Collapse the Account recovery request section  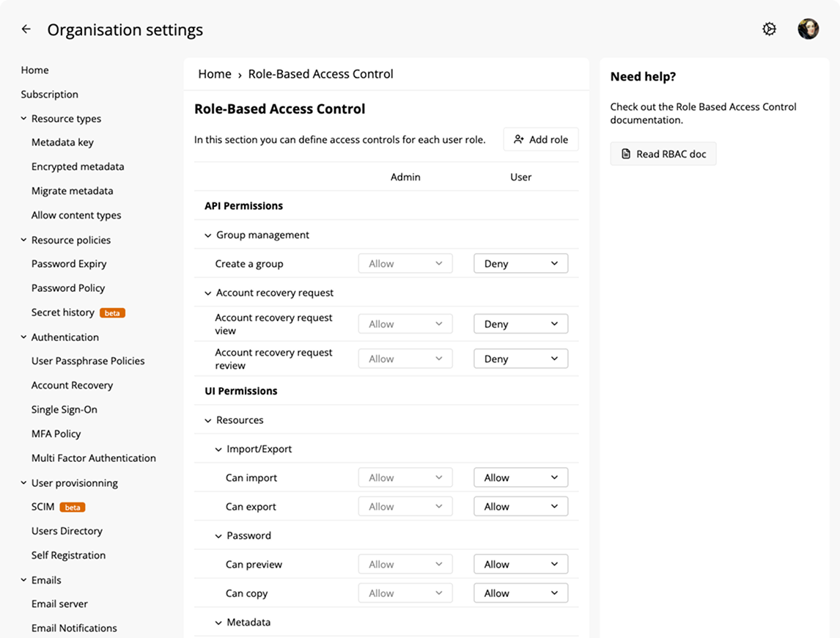[208, 293]
